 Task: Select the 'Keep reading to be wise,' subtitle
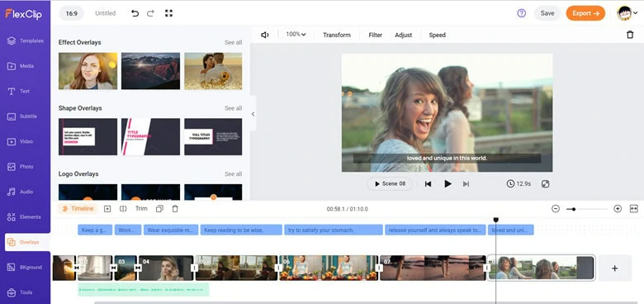click(x=241, y=230)
